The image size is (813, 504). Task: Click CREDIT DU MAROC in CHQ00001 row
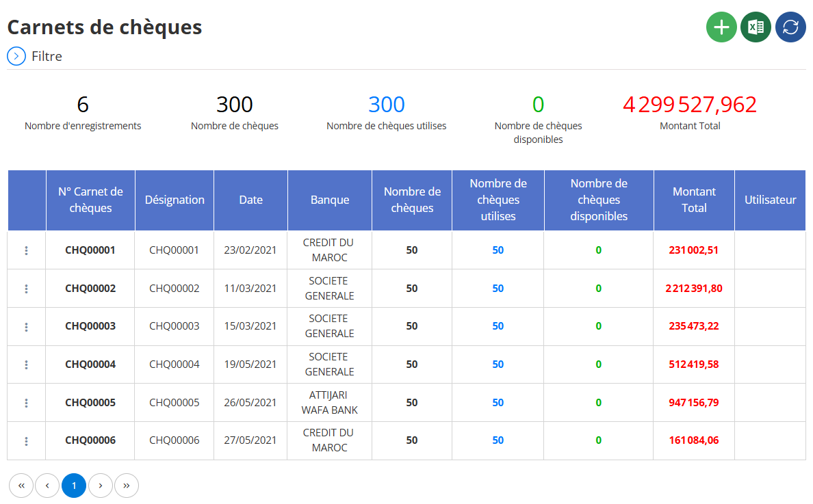328,250
